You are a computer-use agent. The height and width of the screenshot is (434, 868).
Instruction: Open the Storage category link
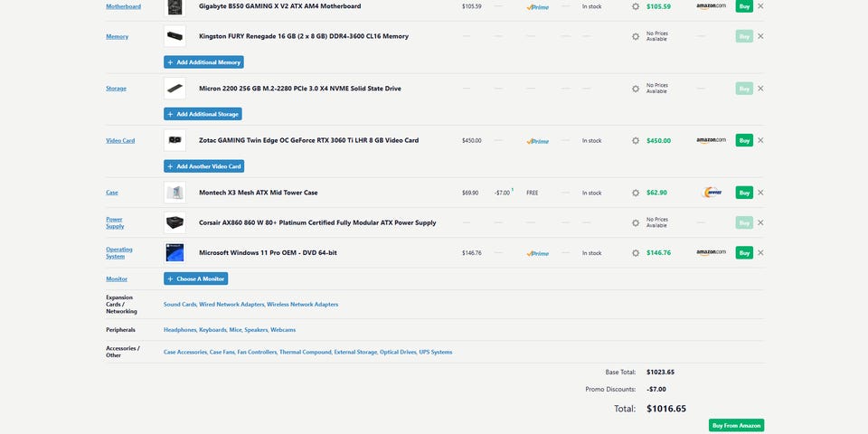pos(117,89)
